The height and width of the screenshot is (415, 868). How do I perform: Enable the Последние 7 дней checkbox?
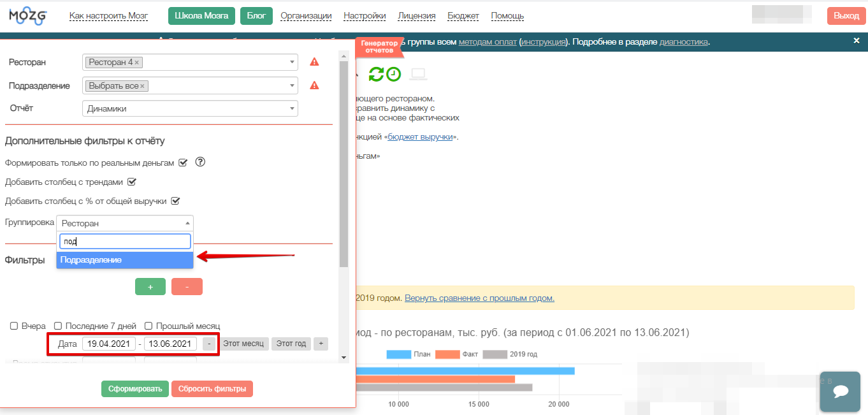click(x=58, y=326)
